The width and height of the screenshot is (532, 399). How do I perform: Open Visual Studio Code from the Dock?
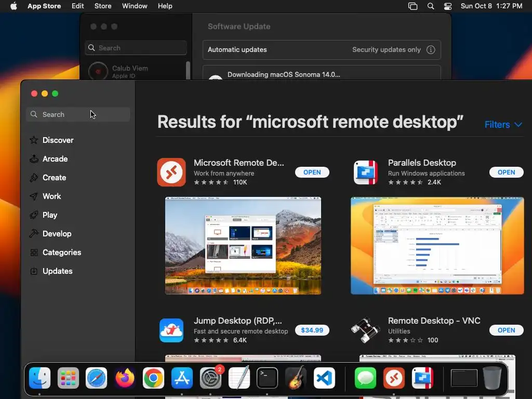tap(324, 378)
